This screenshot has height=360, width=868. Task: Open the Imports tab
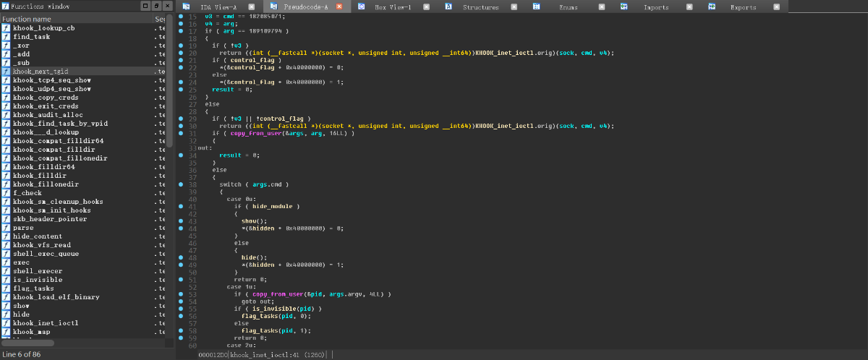[x=656, y=7]
